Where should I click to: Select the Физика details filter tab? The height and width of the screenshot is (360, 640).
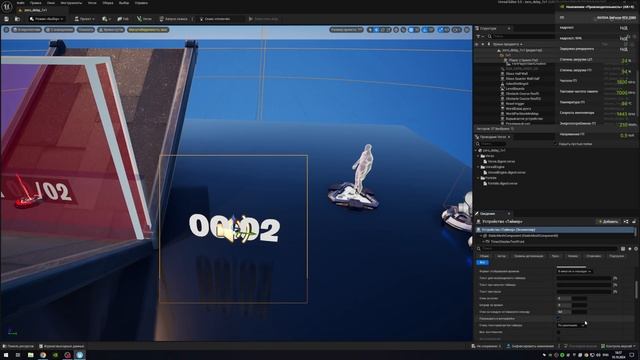pos(573,256)
